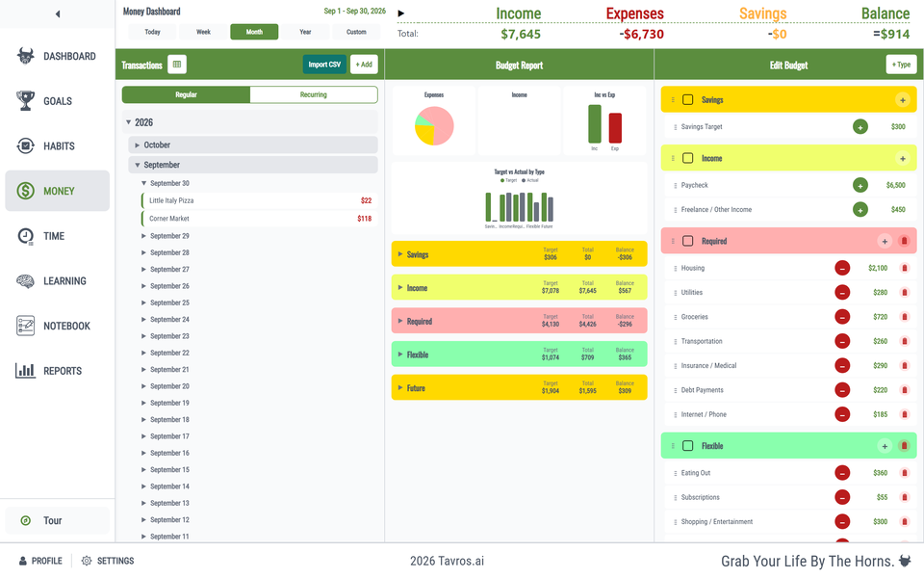Screen dimensions: 924x578
Task: Add an item to the Income type
Action: (x=902, y=158)
